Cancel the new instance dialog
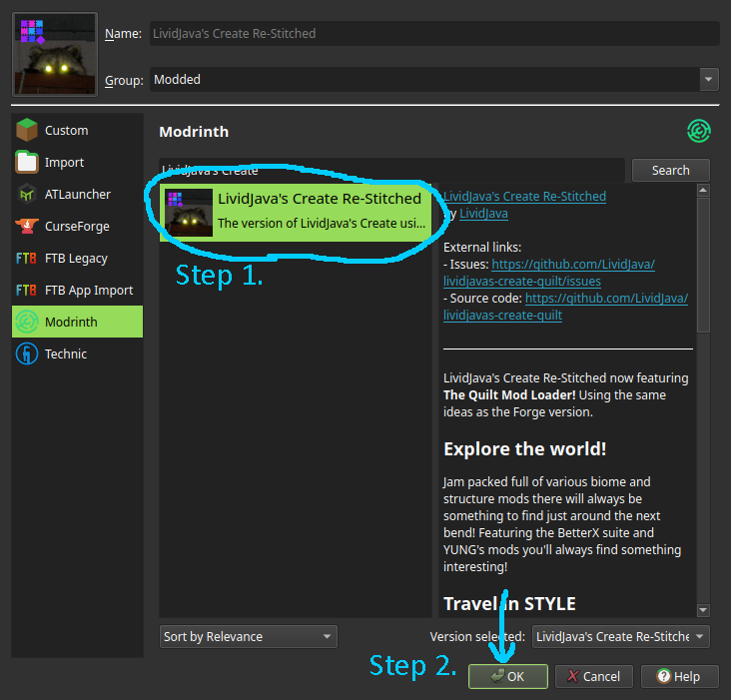Image resolution: width=731 pixels, height=700 pixels. point(593,676)
